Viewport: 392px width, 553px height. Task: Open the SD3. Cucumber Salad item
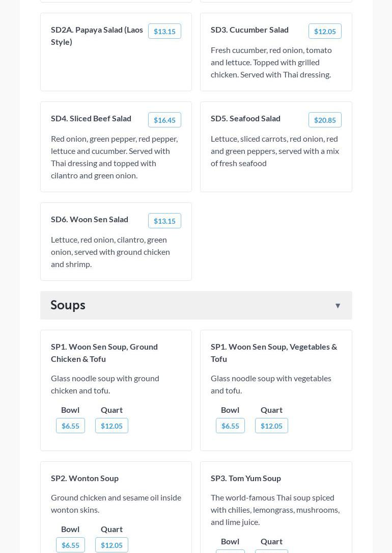pos(249,30)
